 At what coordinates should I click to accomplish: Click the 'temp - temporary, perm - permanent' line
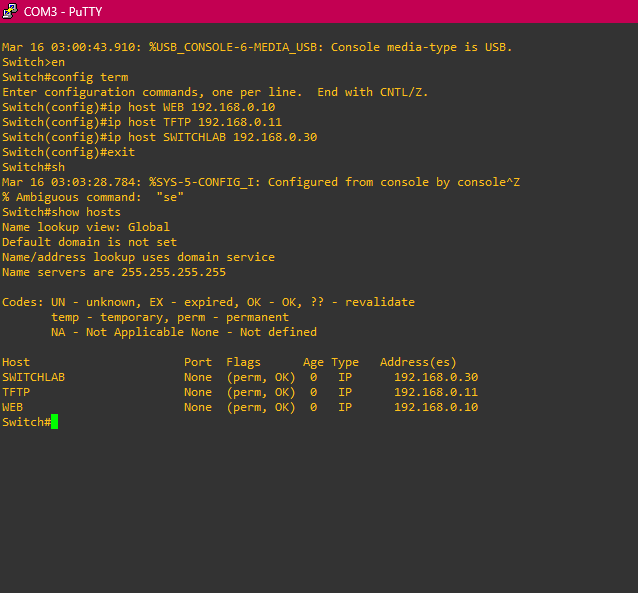pyautogui.click(x=170, y=317)
